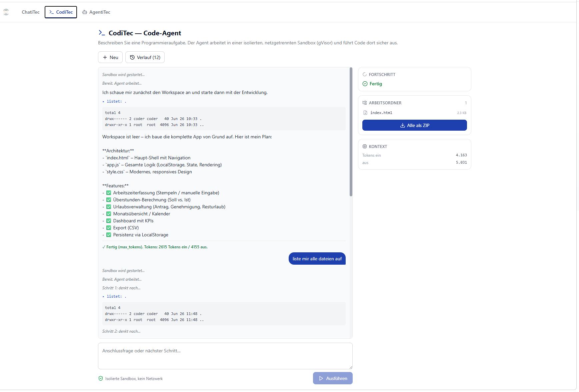This screenshot has width=579, height=392.
Task: Click the 'liste mir alle dateien auf' message bubble
Action: pyautogui.click(x=317, y=259)
